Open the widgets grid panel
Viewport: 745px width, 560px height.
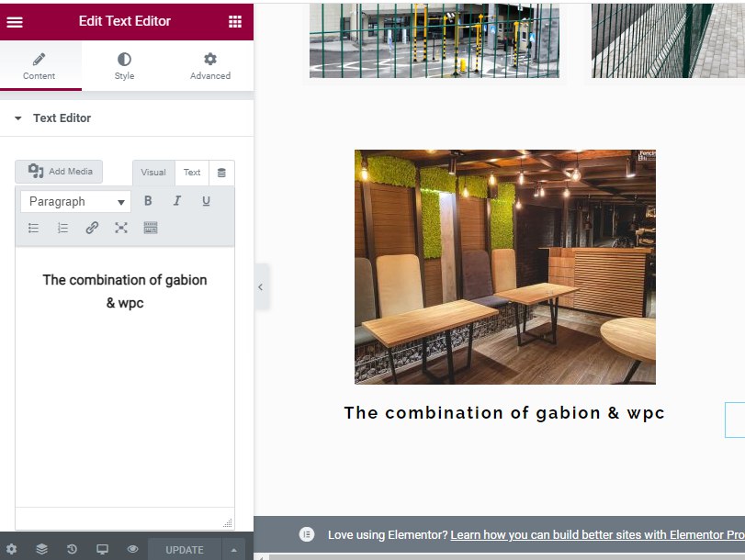(x=235, y=21)
